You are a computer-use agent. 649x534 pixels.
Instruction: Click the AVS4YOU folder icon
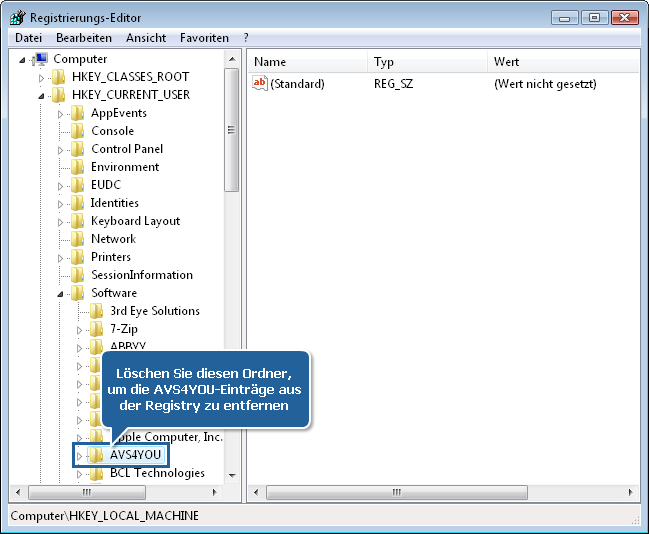[96, 455]
